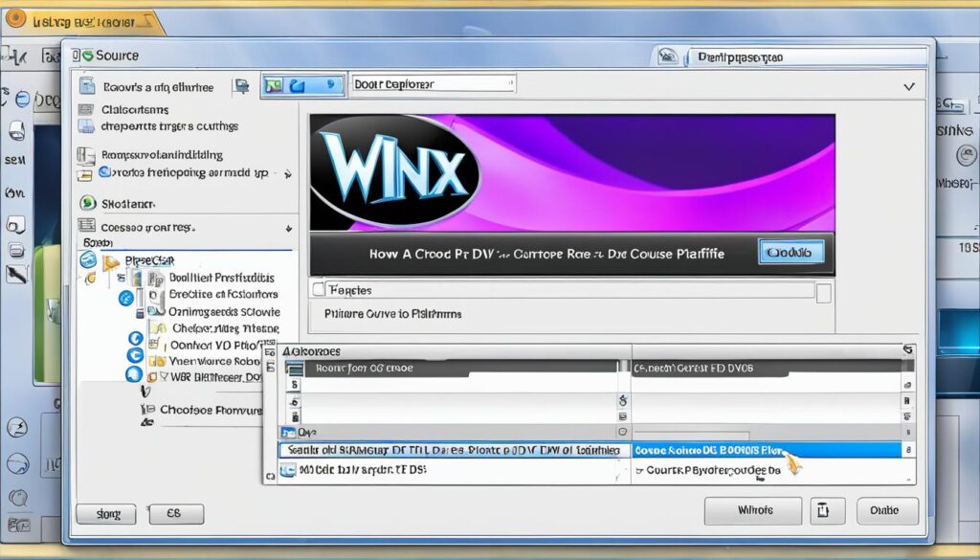The width and height of the screenshot is (980, 560).
Task: Click the window icon beside 'Roonc fom' row
Action: point(295,369)
